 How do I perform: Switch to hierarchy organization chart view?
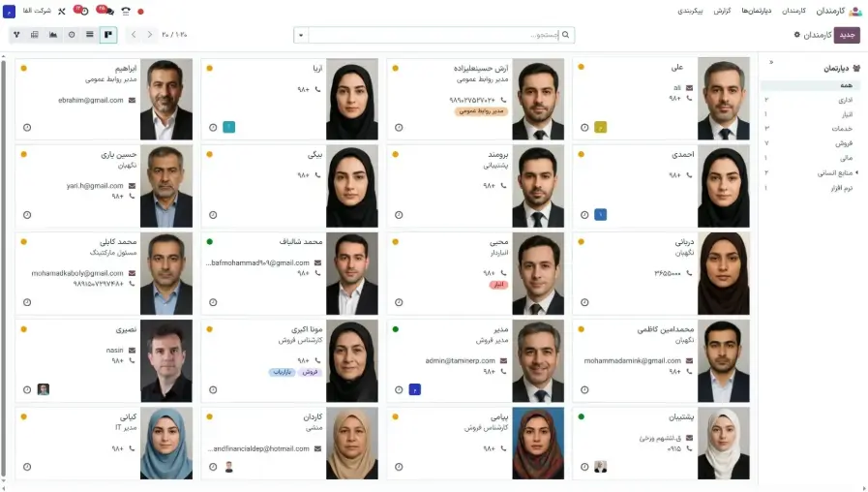(16, 34)
